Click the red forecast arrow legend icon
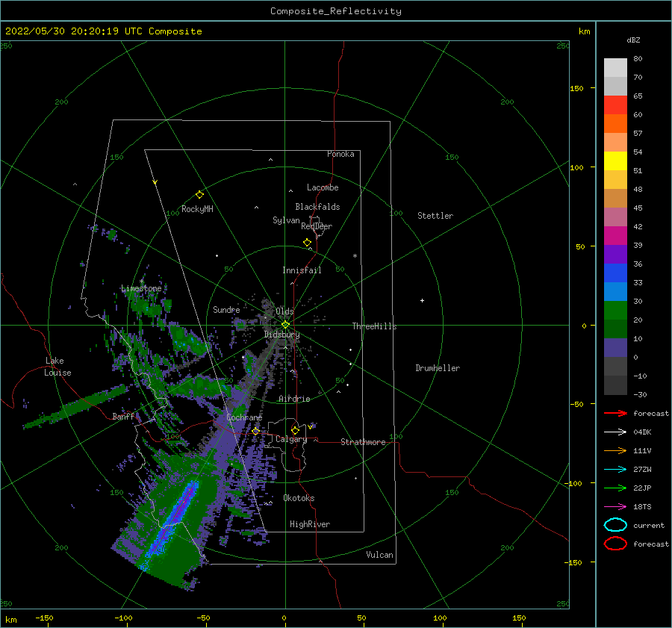 pos(615,413)
